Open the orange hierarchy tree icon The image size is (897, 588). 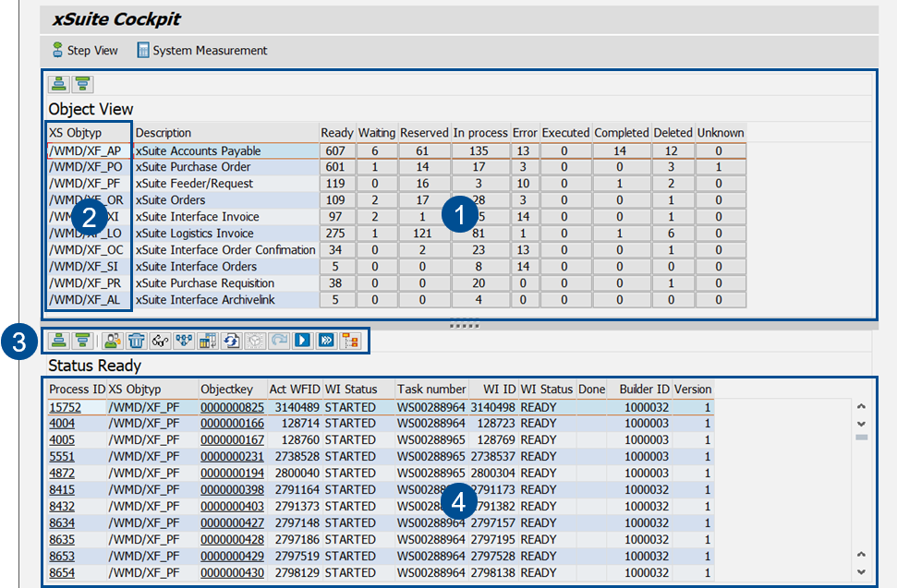(352, 342)
